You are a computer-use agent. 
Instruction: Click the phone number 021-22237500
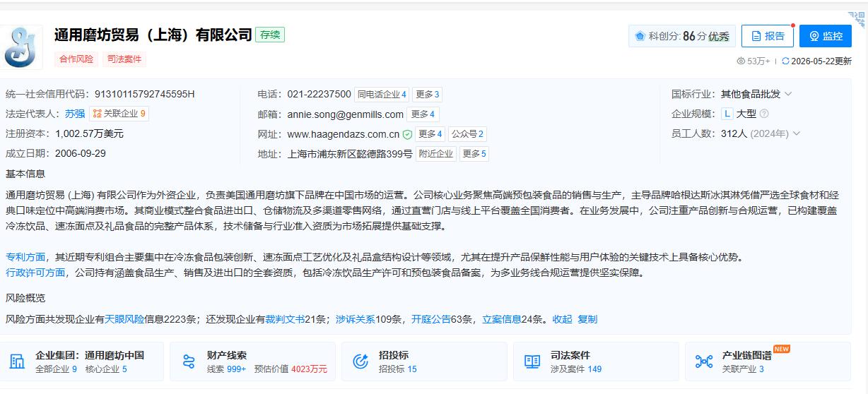(x=319, y=94)
